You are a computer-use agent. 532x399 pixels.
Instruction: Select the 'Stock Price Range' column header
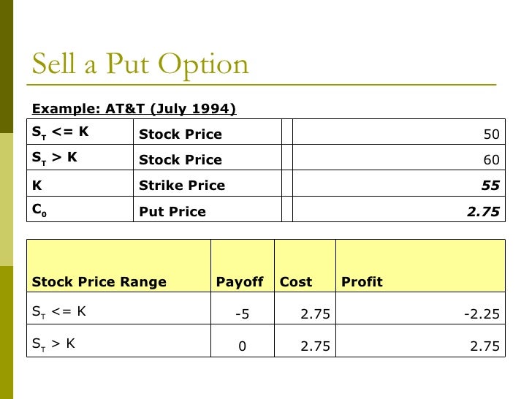pyautogui.click(x=99, y=281)
